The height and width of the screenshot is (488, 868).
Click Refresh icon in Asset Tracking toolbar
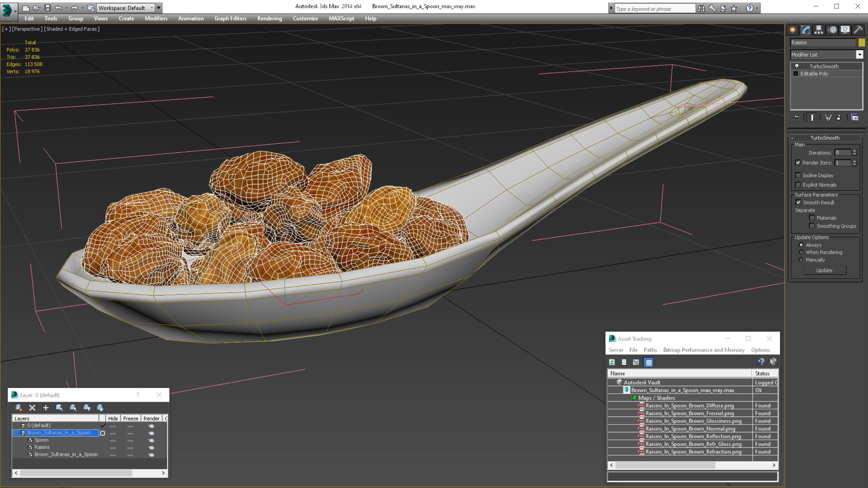click(612, 362)
